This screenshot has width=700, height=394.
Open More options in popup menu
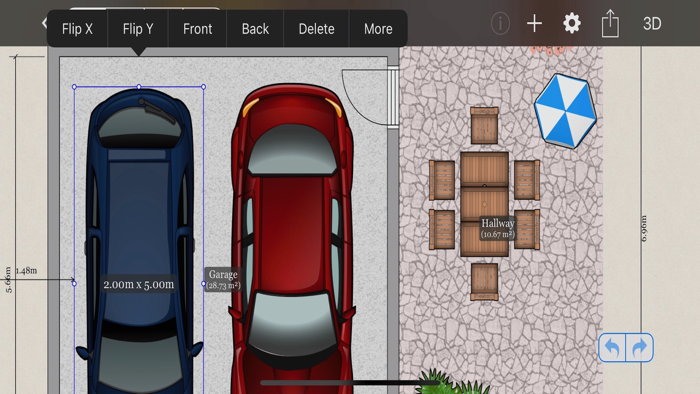click(378, 29)
